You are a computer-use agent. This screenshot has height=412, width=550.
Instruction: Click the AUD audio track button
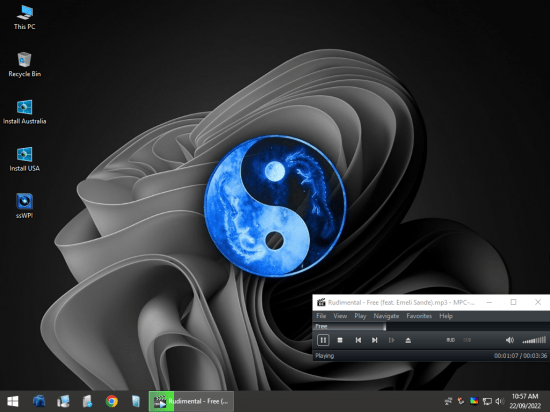tap(451, 340)
